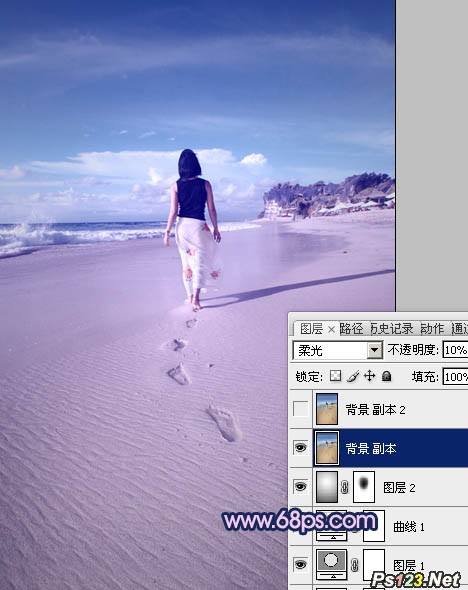468x590 pixels.
Task: Select layer name 背景 副本 2
Action: (375, 410)
